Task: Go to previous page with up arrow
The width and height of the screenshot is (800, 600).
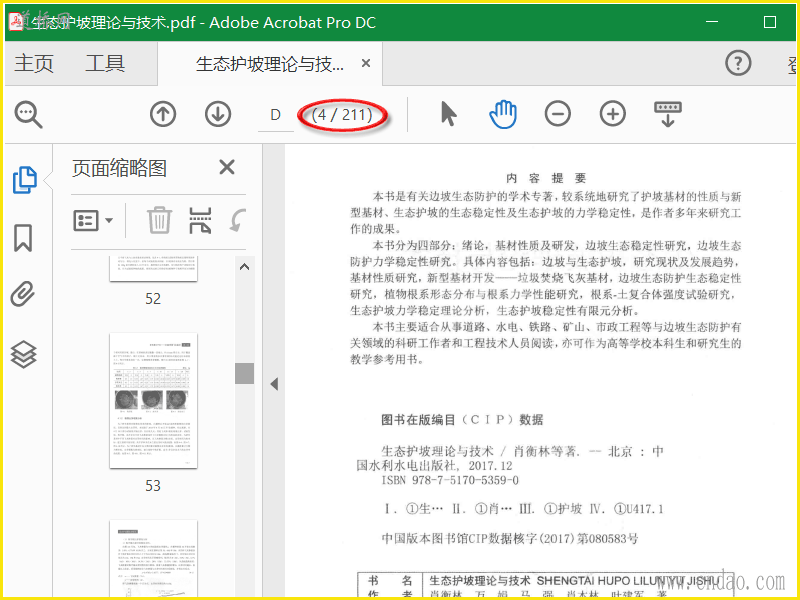Action: coord(163,114)
